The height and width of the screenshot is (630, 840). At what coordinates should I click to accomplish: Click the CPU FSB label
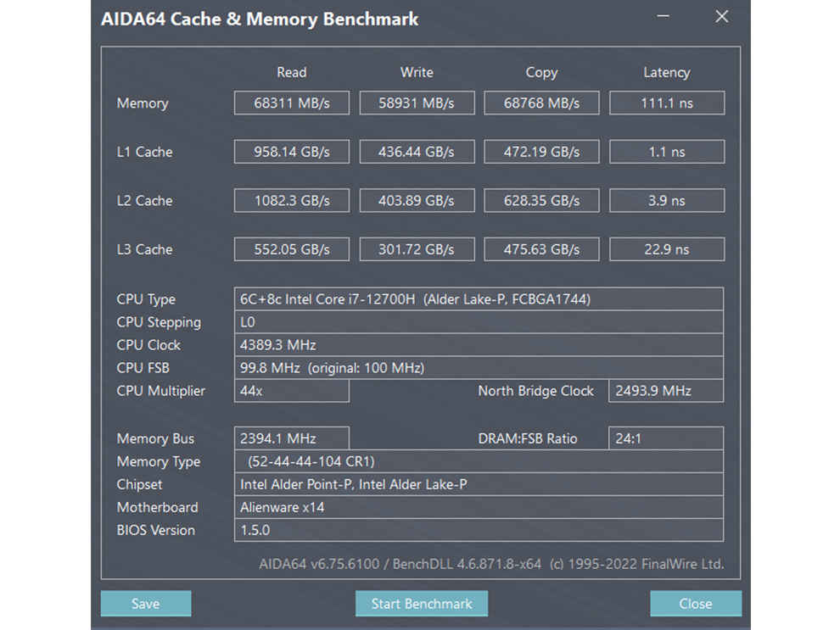[x=143, y=368]
